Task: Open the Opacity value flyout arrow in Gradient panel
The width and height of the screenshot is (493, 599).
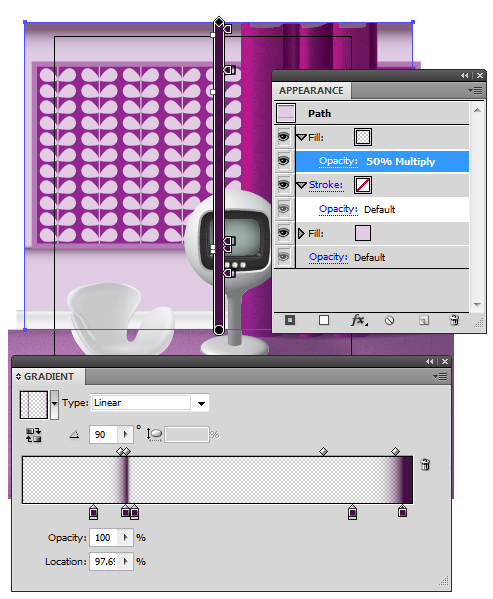Action: (125, 537)
